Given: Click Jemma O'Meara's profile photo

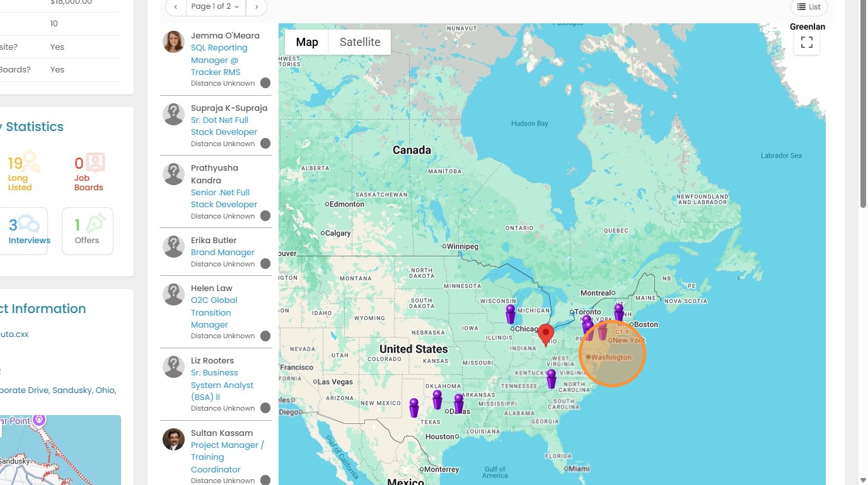Looking at the screenshot, I should point(174,42).
